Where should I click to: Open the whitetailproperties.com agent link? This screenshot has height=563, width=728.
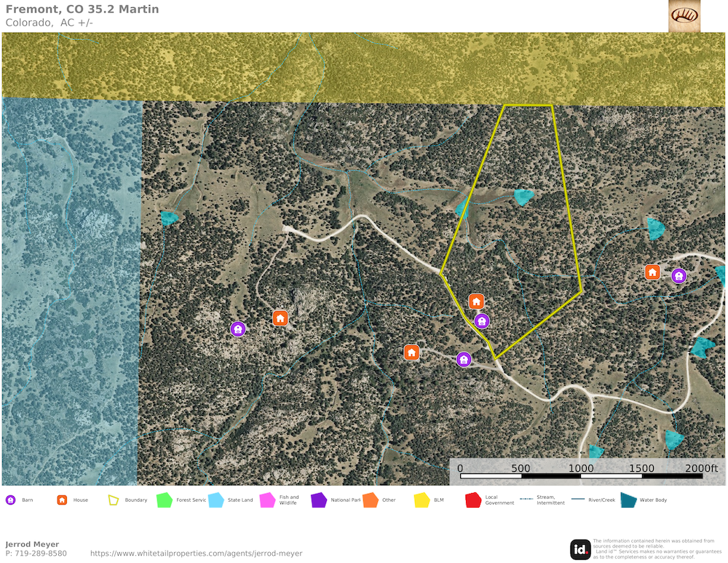pos(196,554)
